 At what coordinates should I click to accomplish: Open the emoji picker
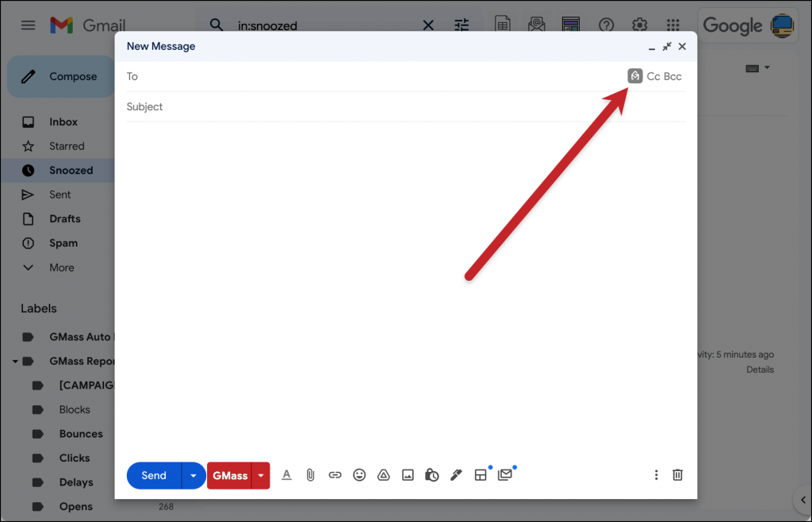(x=359, y=474)
